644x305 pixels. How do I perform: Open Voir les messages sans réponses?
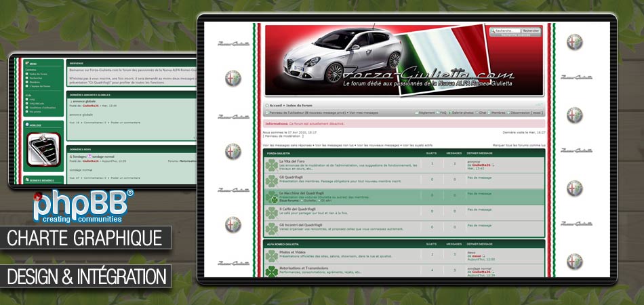(287, 145)
